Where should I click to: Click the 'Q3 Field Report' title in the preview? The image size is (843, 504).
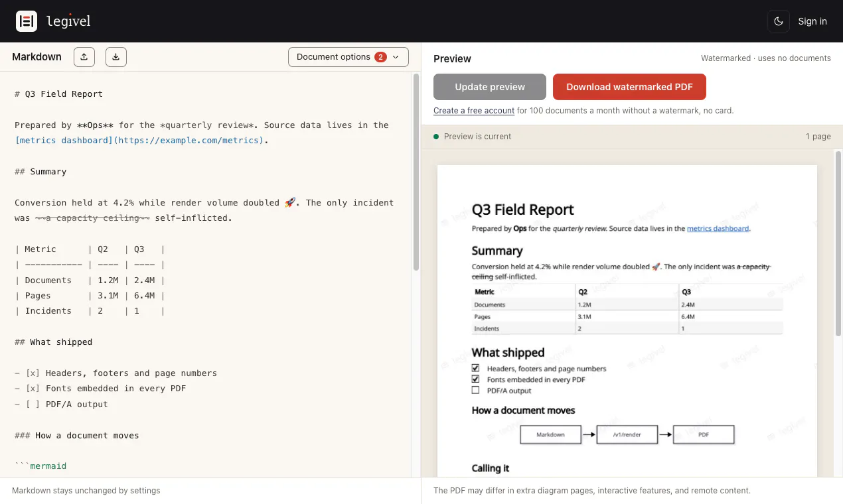pos(523,210)
